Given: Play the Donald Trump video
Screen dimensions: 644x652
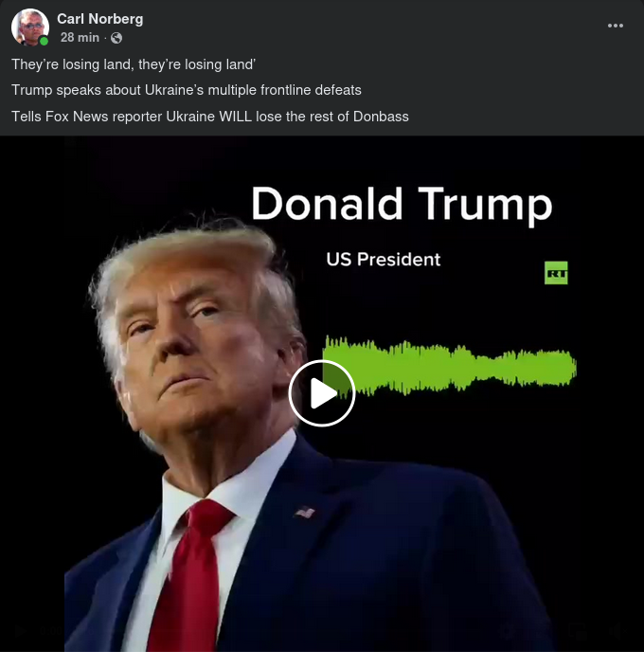Looking at the screenshot, I should [x=322, y=393].
